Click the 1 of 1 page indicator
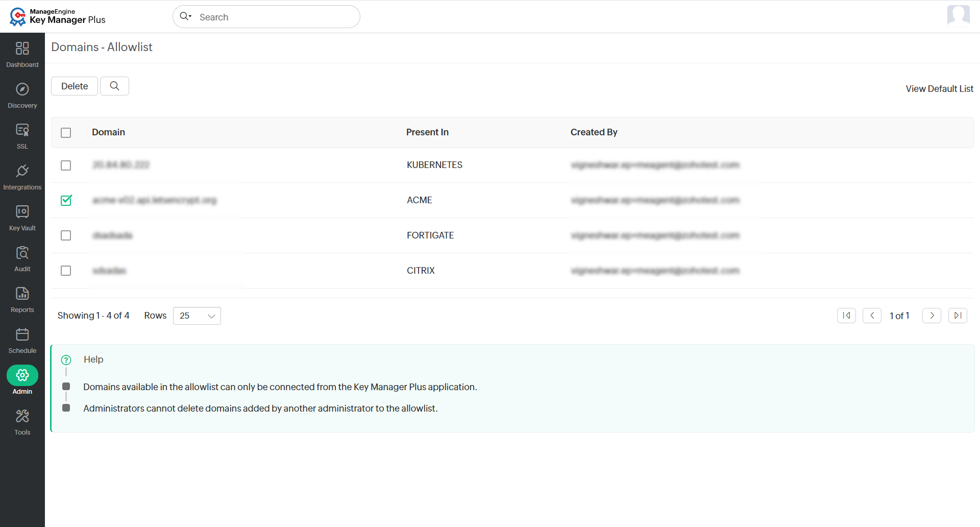This screenshot has height=527, width=980. click(899, 316)
